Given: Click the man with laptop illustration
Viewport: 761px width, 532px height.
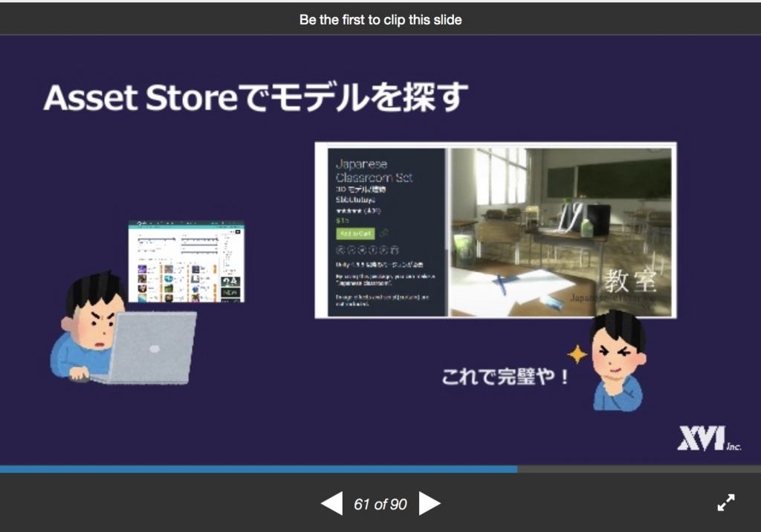Looking at the screenshot, I should click(x=123, y=329).
